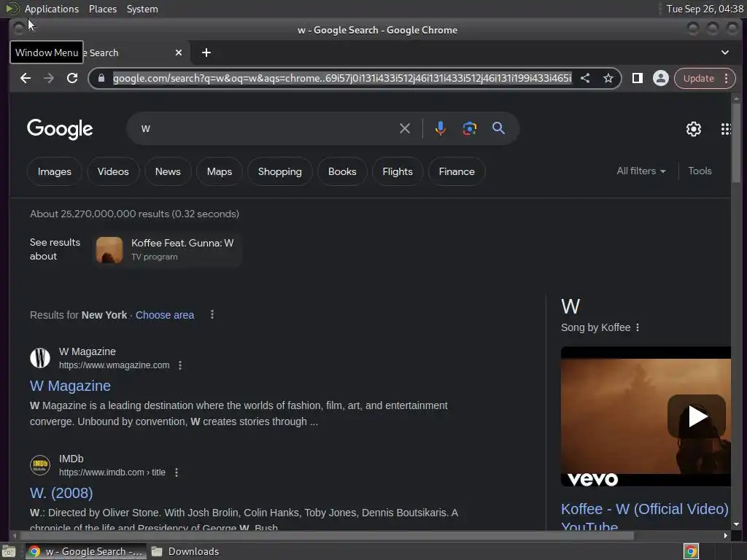Open a new tab with plus
This screenshot has width=747, height=560.
click(206, 52)
